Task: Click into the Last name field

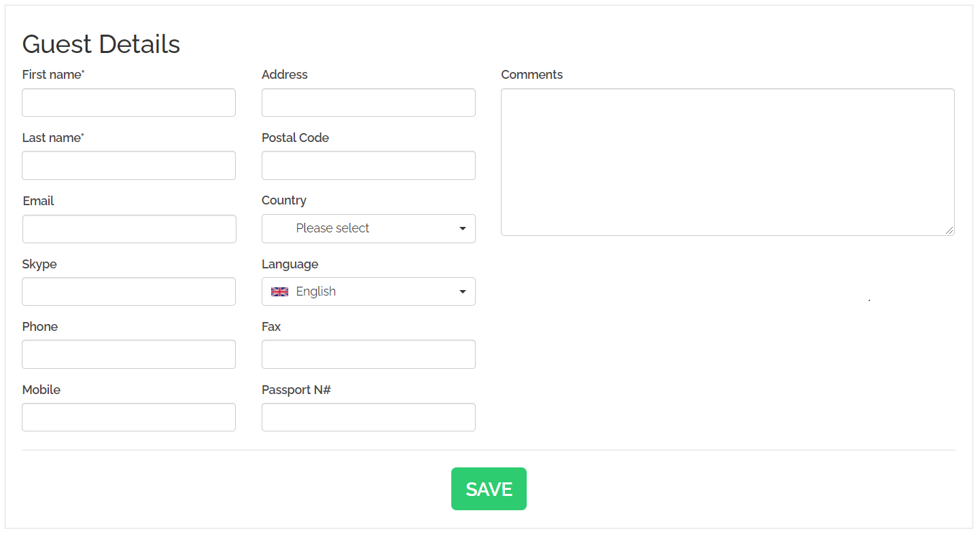Action: tap(128, 166)
